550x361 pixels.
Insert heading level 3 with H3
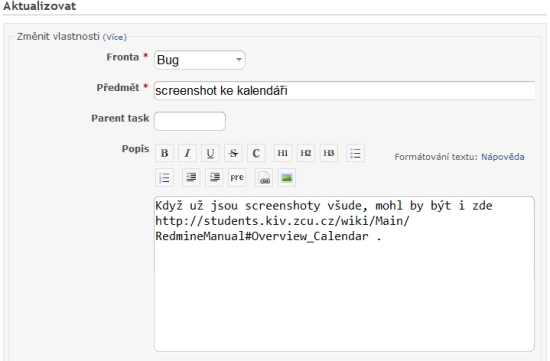click(x=329, y=153)
